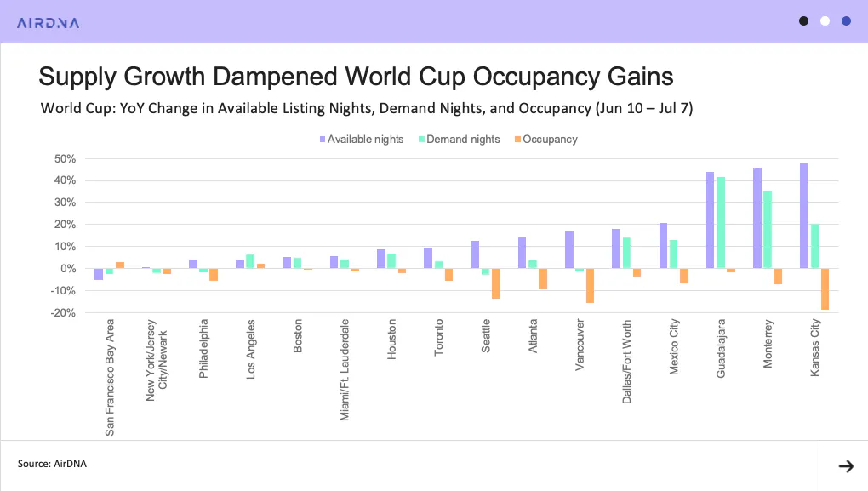Click the 'New York/Jersey City/Newark' axis label
This screenshot has width=868, height=491.
tap(156, 360)
